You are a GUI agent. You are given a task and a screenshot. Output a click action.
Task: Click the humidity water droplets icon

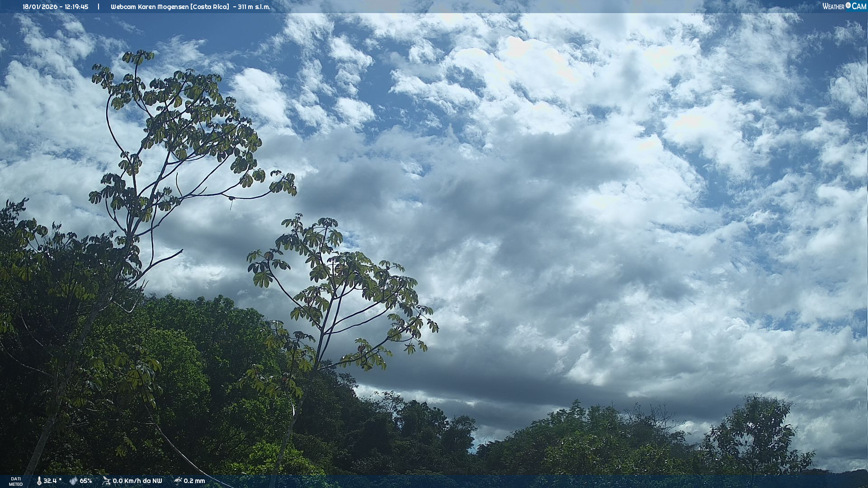tap(73, 481)
